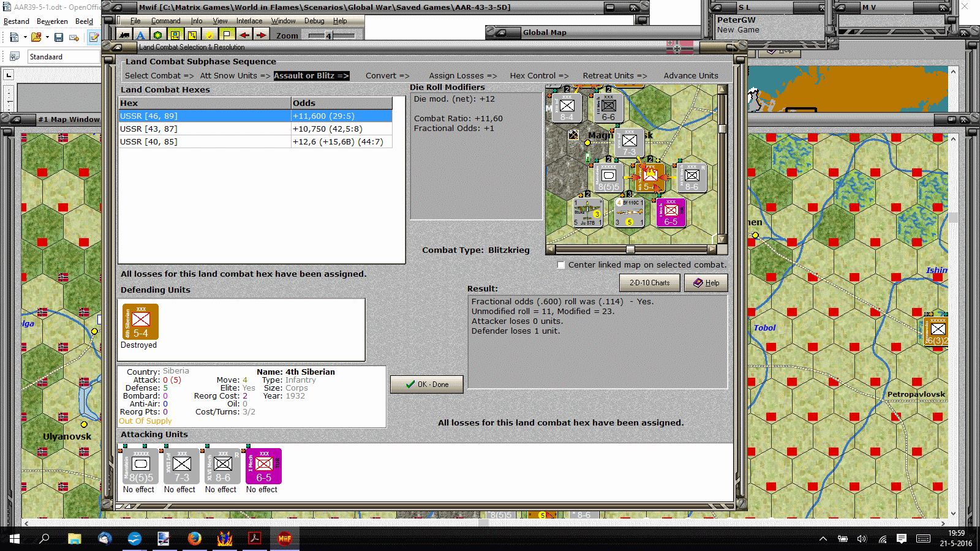980x551 pixels.
Task: Click the Windows Start button
Action: click(15, 539)
